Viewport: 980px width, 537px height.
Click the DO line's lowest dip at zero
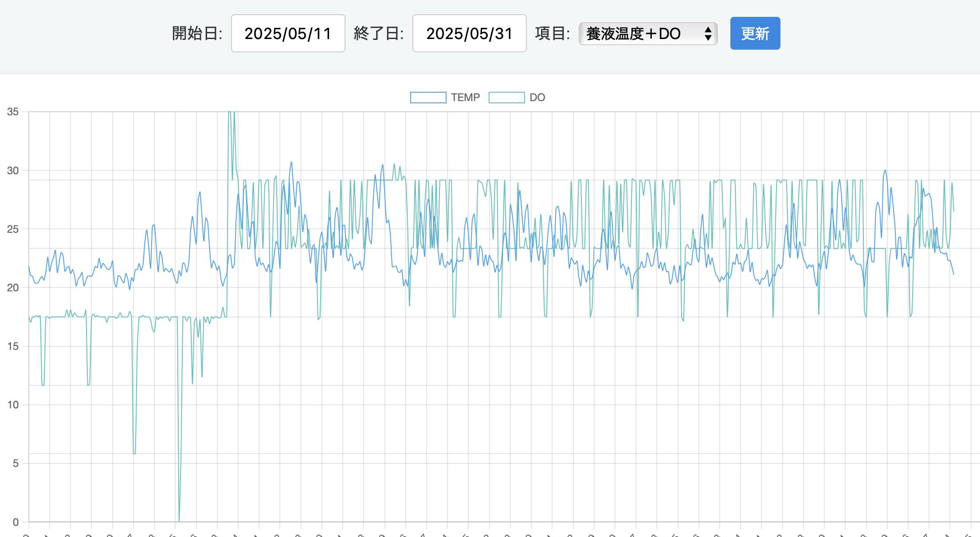point(179,521)
